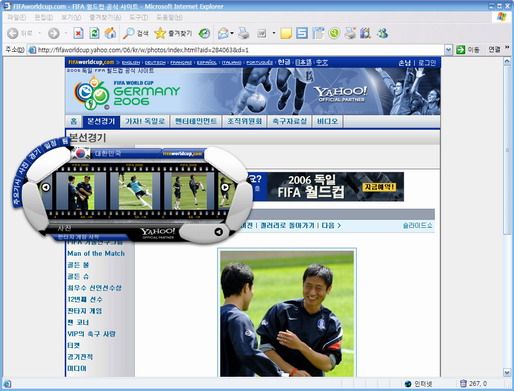The height and width of the screenshot is (391, 514).
Task: Select the 축구자료실 site tab
Action: (x=289, y=121)
